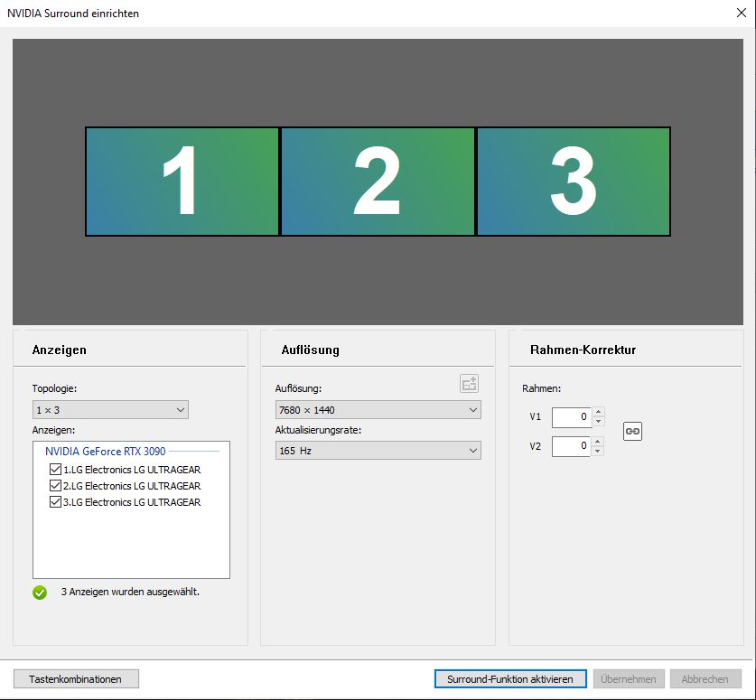This screenshot has width=756, height=700.
Task: Increase the V2 bezel value with up arrow
Action: point(597,441)
